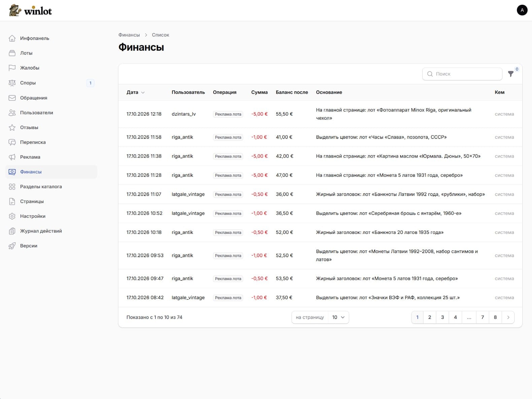
Task: Click the winlot logo
Action: (31, 10)
